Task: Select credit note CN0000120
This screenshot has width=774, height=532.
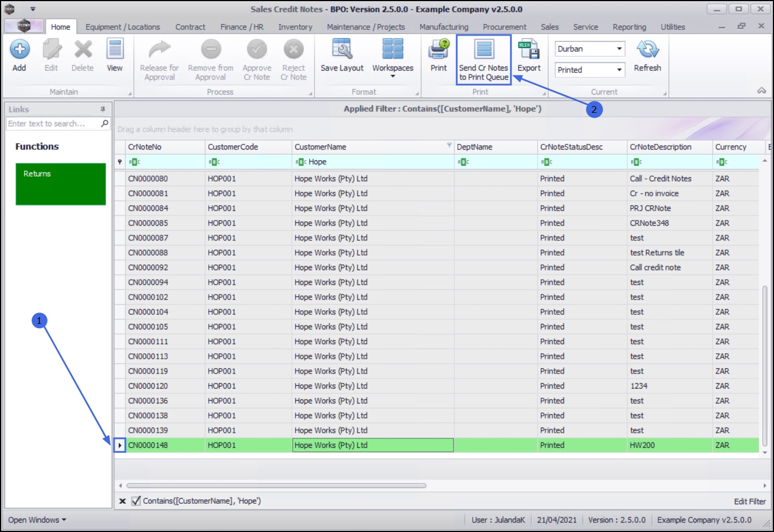Action: click(x=148, y=386)
